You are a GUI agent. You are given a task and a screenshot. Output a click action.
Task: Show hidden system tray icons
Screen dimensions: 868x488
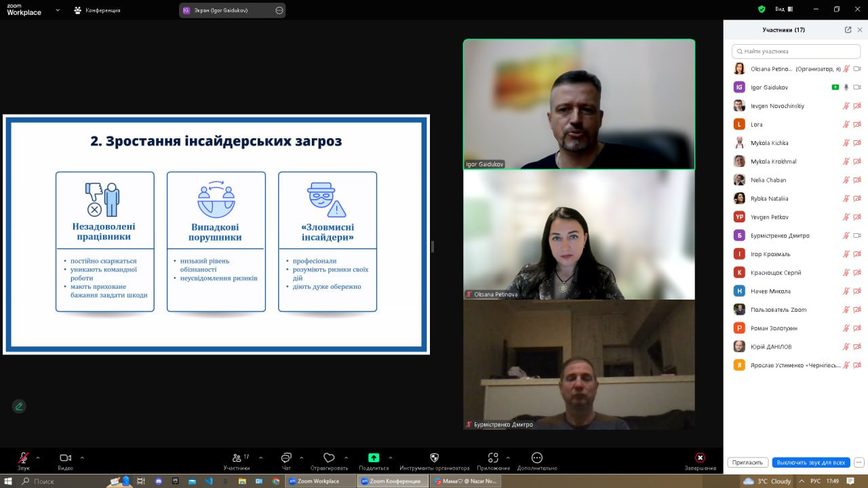tap(801, 481)
